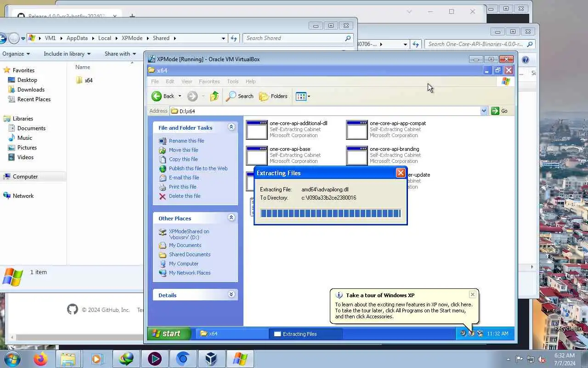
Task: Open Search in the XP Explorer toolbar
Action: [x=240, y=96]
